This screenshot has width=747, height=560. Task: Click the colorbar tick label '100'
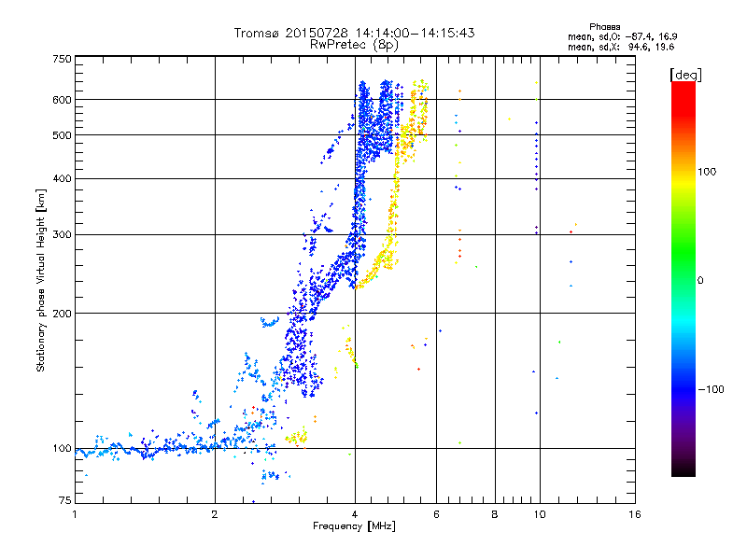[x=707, y=172]
